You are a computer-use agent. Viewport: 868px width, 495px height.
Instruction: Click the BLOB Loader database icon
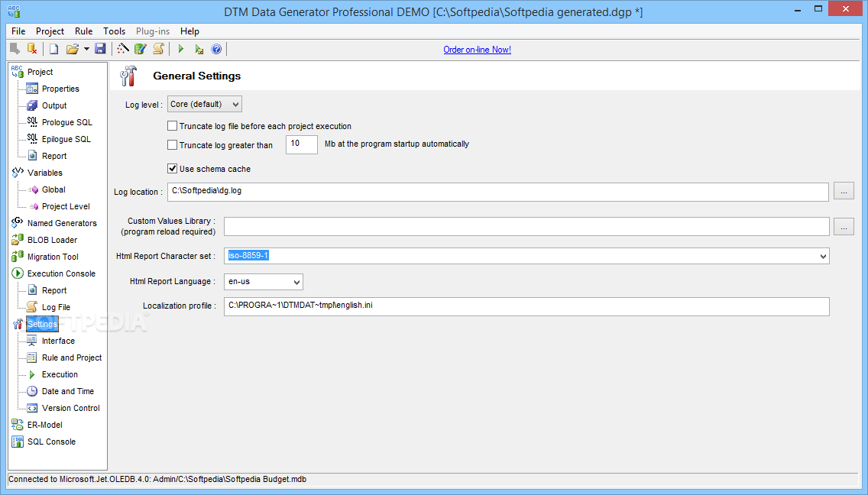(x=18, y=240)
